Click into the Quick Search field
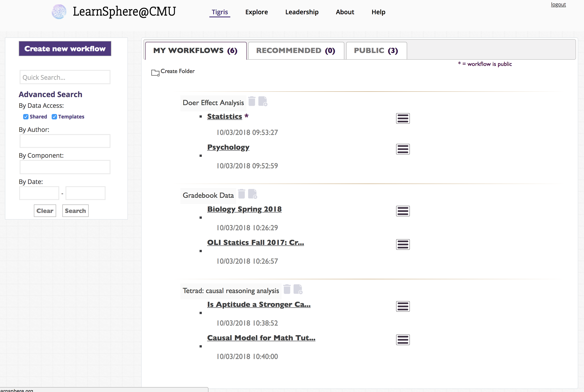Screen dimensions: 584x392 click(65, 77)
